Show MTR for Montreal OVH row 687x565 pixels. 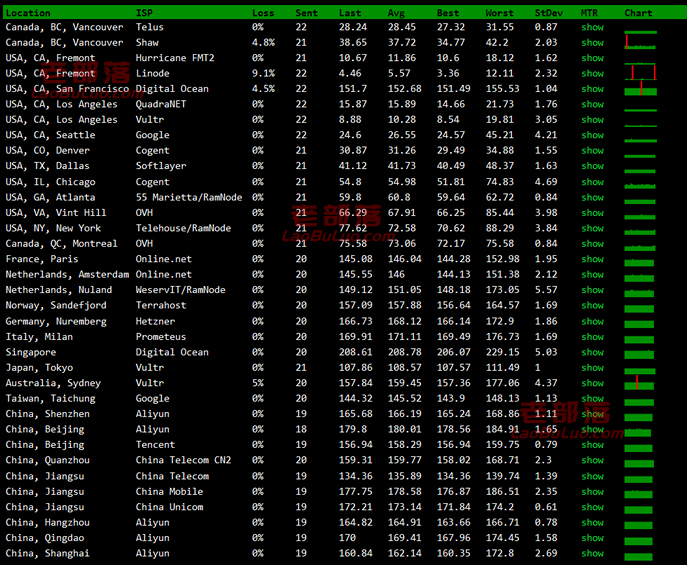coord(592,244)
